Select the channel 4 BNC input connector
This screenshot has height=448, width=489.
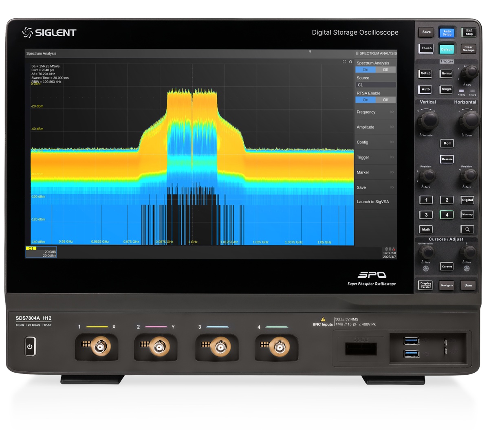click(x=280, y=347)
